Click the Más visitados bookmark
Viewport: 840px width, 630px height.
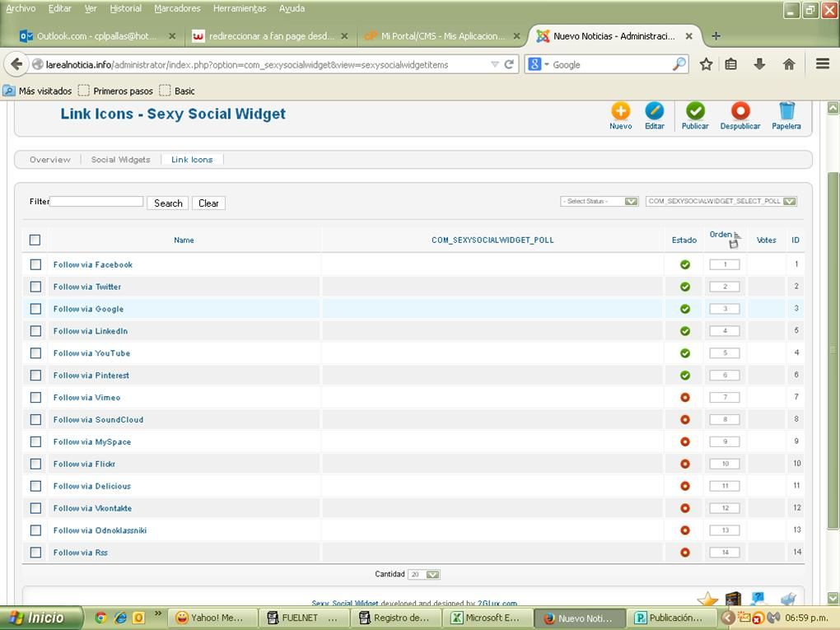click(38, 91)
